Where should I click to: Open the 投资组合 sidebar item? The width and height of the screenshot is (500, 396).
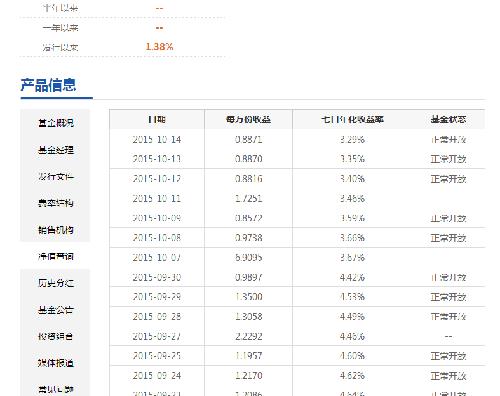56,336
